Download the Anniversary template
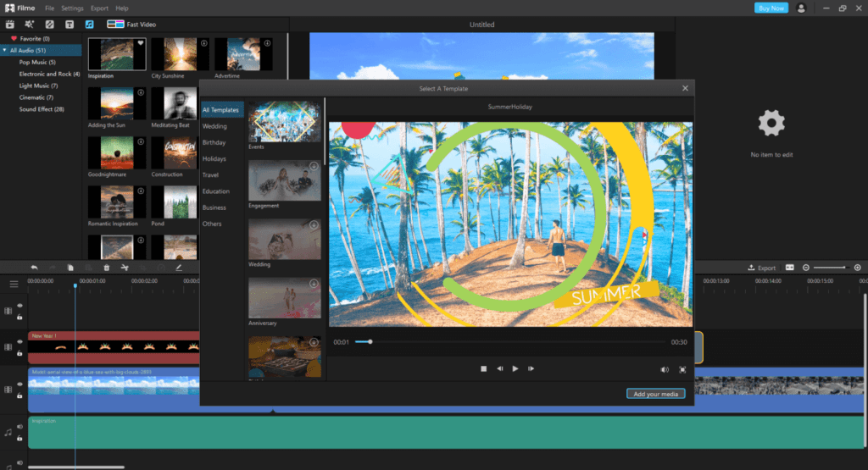The image size is (868, 470). click(x=314, y=283)
